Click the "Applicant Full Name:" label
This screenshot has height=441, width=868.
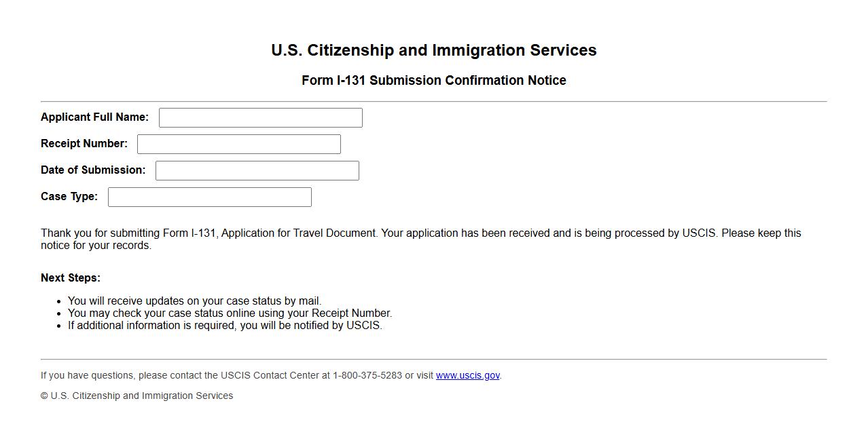point(94,117)
